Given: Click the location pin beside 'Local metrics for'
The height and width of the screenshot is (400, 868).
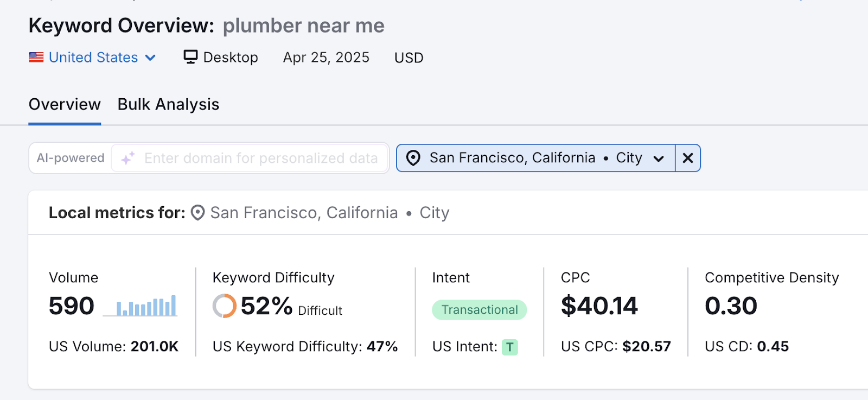Looking at the screenshot, I should click(197, 212).
